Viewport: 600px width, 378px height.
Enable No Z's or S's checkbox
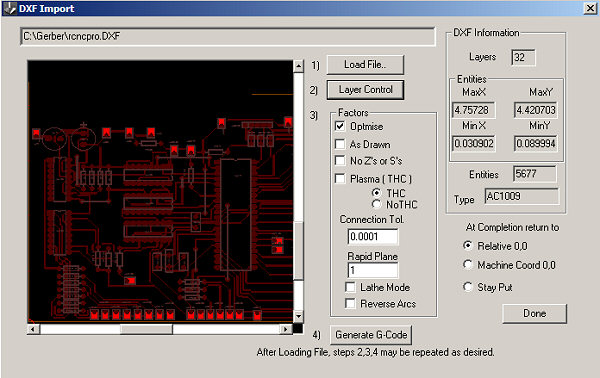pos(340,160)
